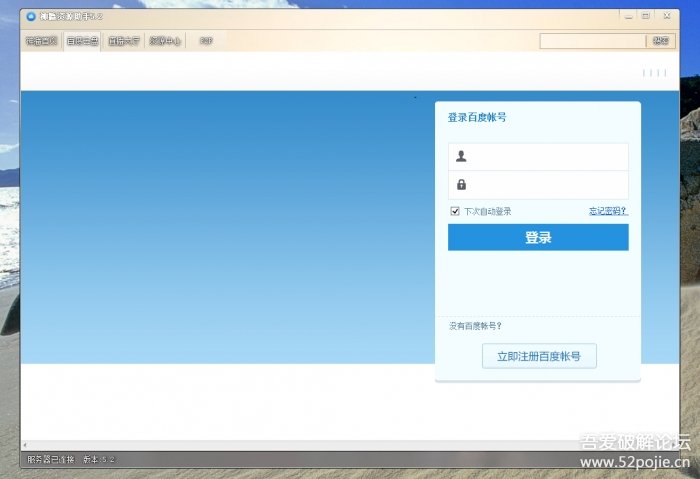Uncheck the 下次自动登录 checkbox
700x479 pixels.
coord(454,211)
